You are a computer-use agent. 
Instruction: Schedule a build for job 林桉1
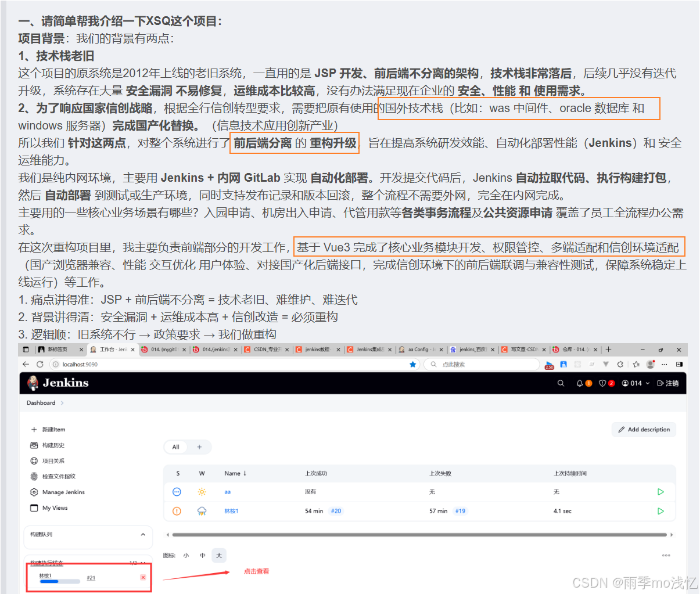(x=660, y=511)
